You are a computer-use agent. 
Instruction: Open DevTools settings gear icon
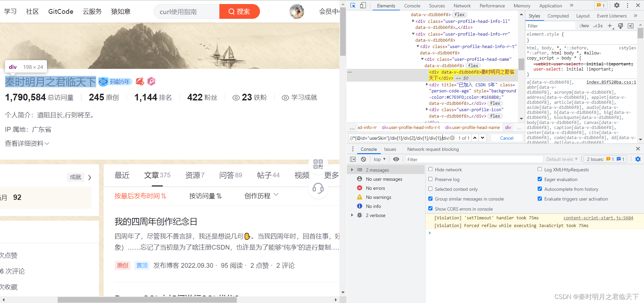tap(617, 5)
